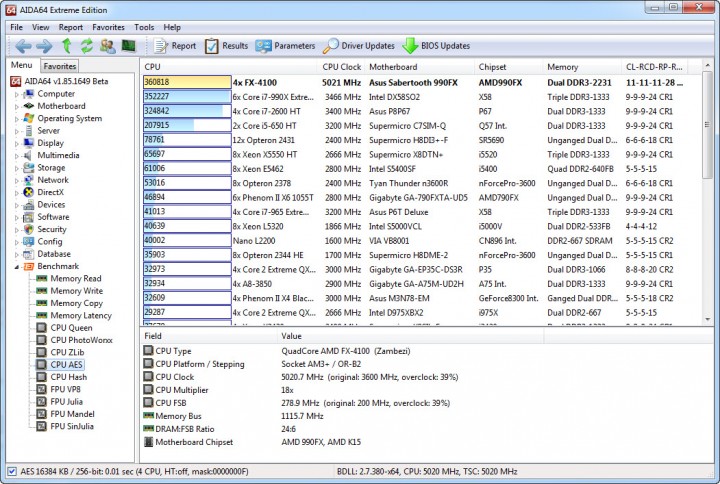The width and height of the screenshot is (720, 484).
Task: Open the View menu
Action: tap(40, 28)
